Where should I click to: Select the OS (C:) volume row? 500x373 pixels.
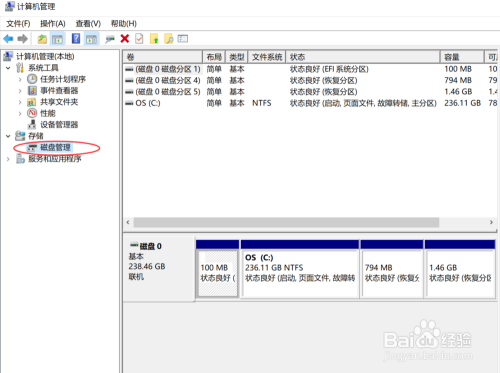[310, 103]
